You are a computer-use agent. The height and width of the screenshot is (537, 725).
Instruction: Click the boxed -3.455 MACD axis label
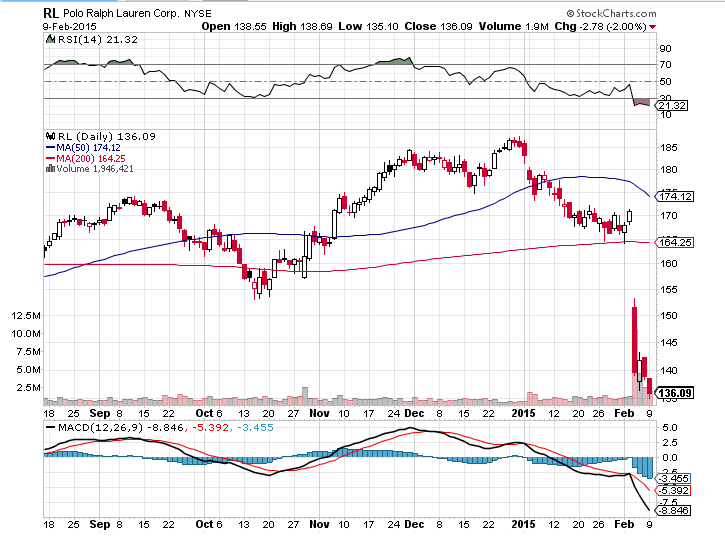[x=674, y=478]
